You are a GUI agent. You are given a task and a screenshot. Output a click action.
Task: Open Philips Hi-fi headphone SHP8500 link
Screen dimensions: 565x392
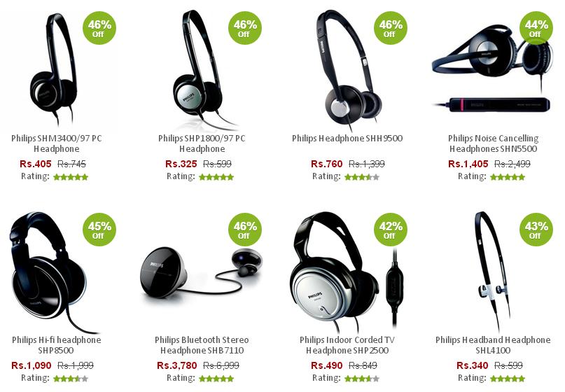[56, 345]
